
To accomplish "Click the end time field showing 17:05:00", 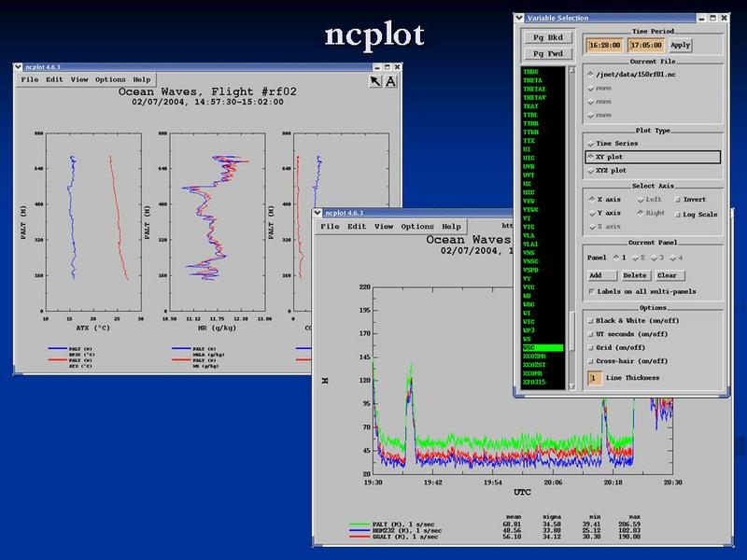I will [x=646, y=45].
